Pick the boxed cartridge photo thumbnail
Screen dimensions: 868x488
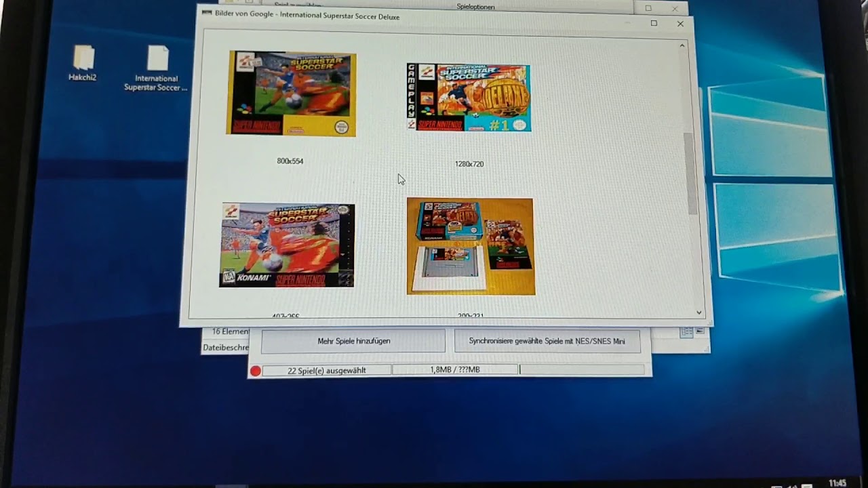coord(471,247)
